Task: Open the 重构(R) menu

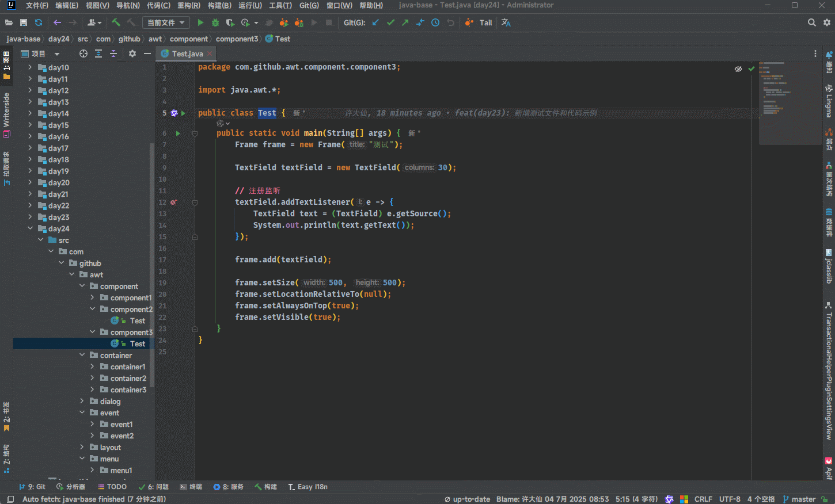Action: tap(188, 5)
